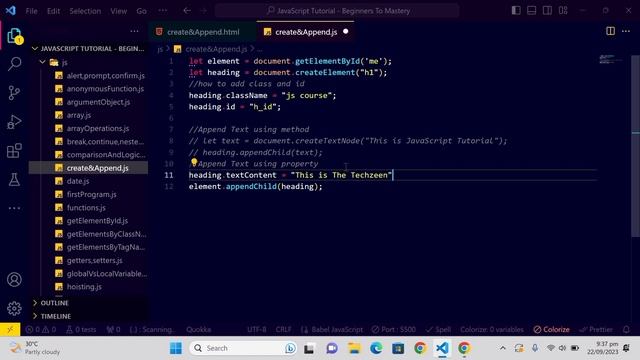Open Microsoft Edge from the taskbar
The image size is (640, 360).
click(376, 348)
